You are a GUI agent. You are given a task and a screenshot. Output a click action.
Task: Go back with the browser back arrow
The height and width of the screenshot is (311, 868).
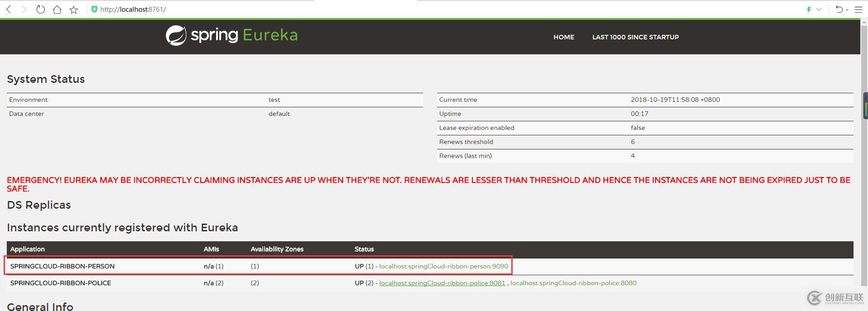coord(9,9)
